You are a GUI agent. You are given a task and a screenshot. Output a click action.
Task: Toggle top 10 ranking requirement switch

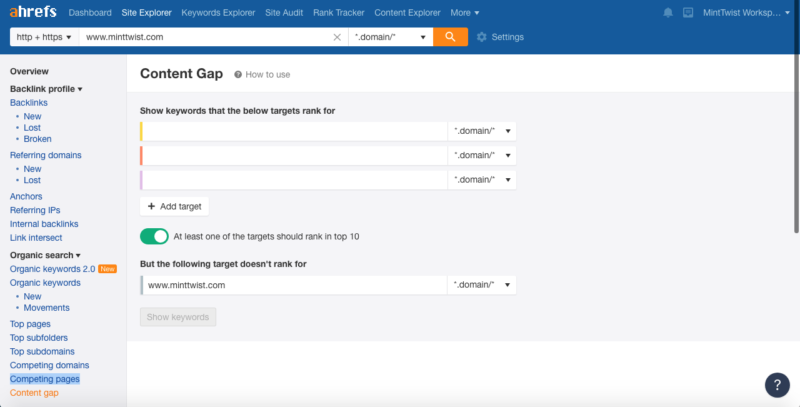click(x=154, y=236)
